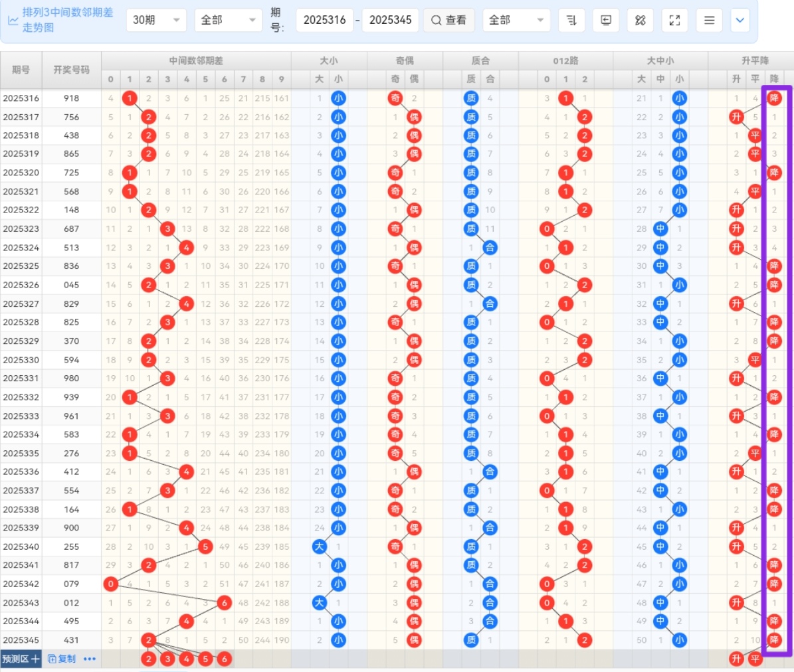Open the hamburger menu icon

709,20
